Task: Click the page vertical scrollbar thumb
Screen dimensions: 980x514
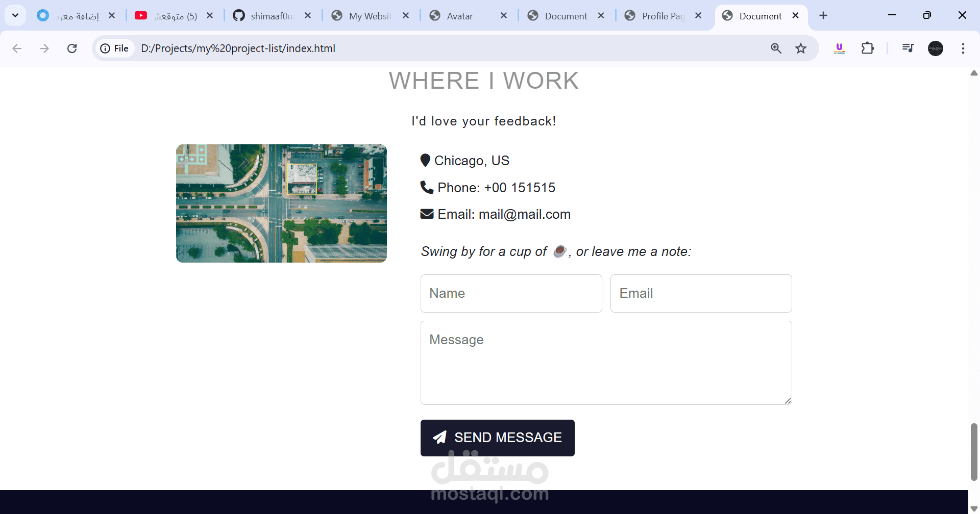Action: coord(974,452)
